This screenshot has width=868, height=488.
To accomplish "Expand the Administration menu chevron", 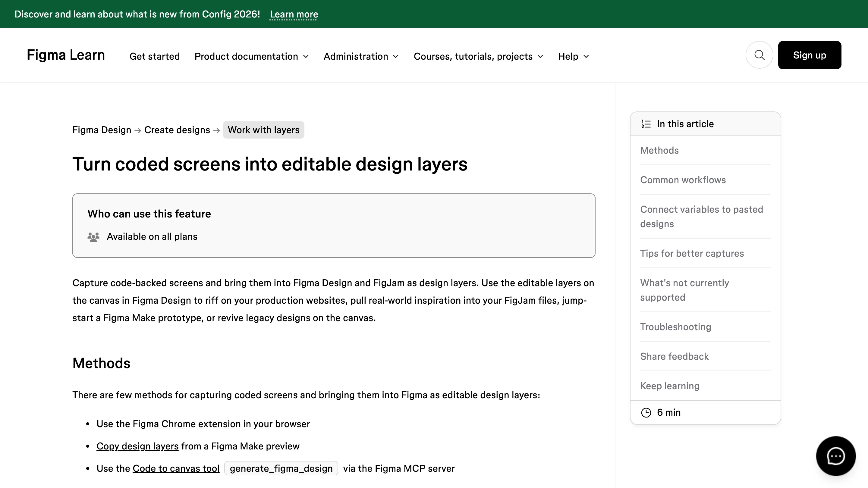I will point(396,57).
